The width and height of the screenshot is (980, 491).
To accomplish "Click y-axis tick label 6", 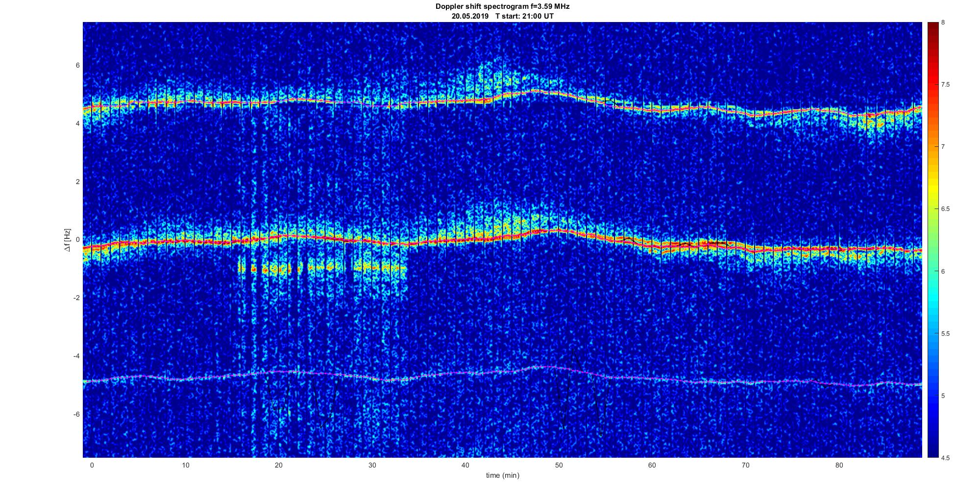I will click(x=78, y=66).
